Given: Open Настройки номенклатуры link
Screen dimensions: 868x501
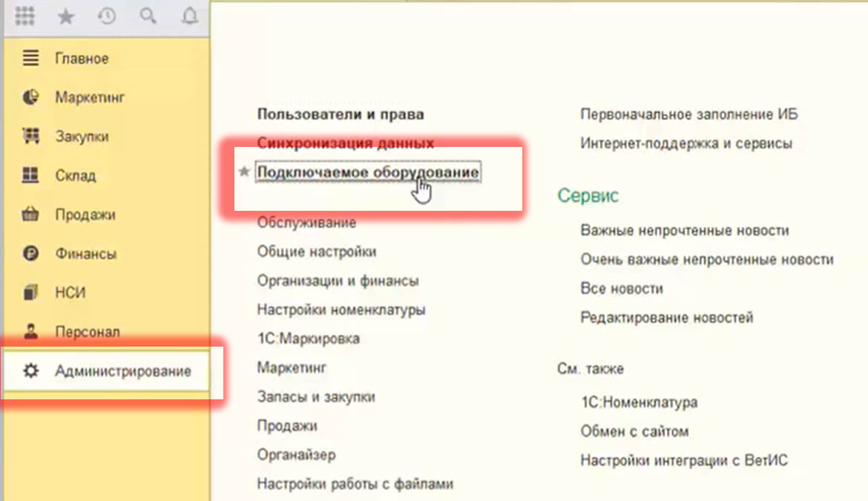Looking at the screenshot, I should (x=341, y=310).
